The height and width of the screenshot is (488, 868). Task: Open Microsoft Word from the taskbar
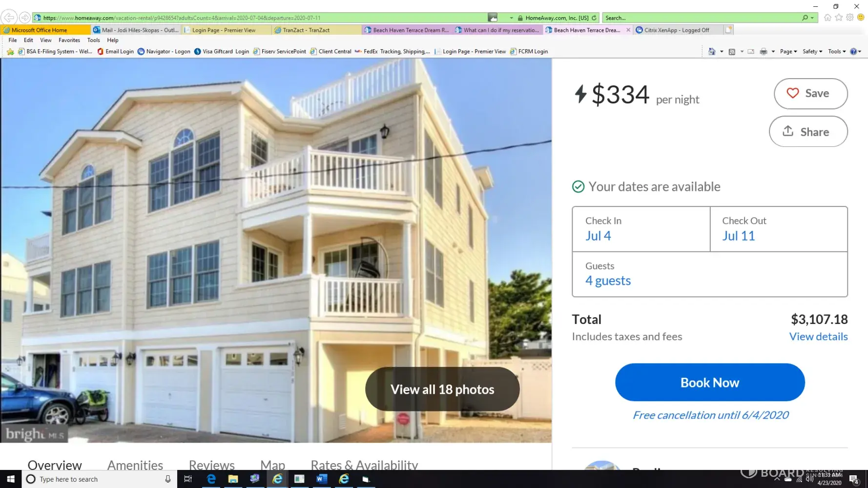[x=321, y=479]
